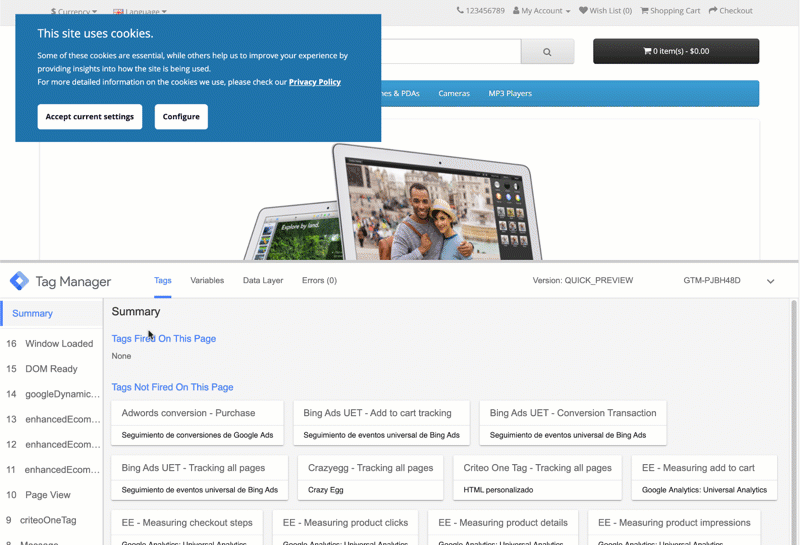The height and width of the screenshot is (545, 800).
Task: Select event 16 Window Loaded
Action: [52, 344]
